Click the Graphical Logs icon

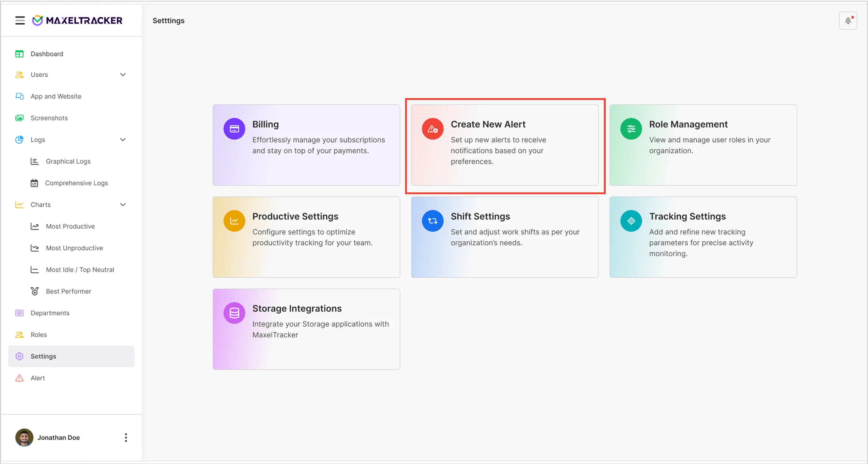pos(35,161)
